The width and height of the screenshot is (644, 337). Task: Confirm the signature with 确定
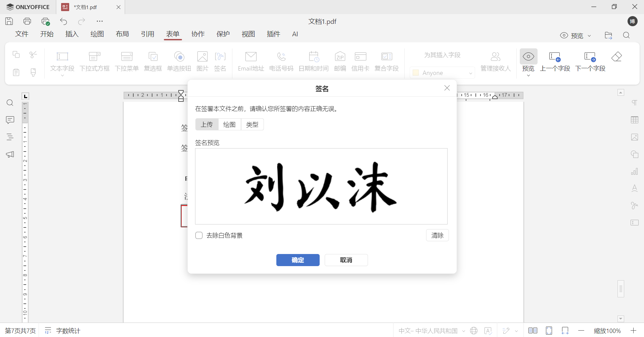coord(298,260)
